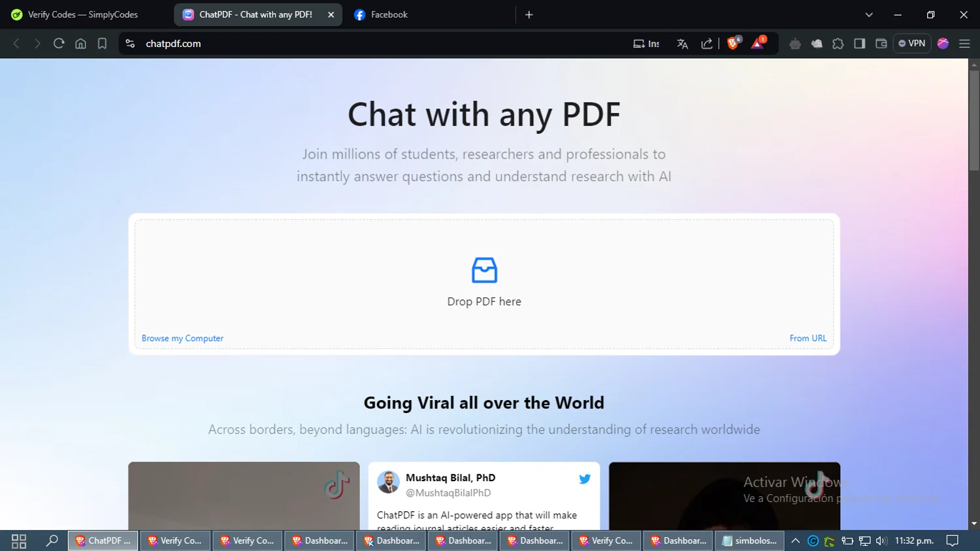Open the network tray icon

[865, 541]
